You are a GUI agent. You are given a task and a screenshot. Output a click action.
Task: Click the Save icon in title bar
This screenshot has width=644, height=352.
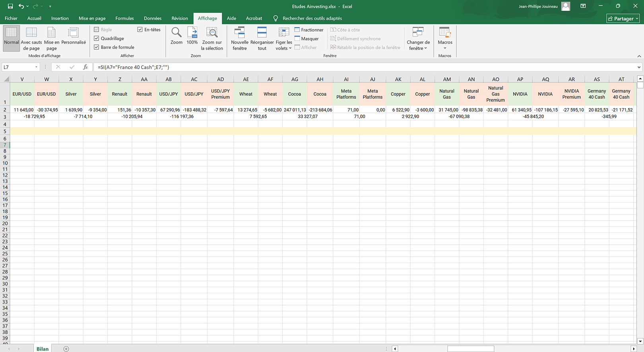[x=10, y=6]
